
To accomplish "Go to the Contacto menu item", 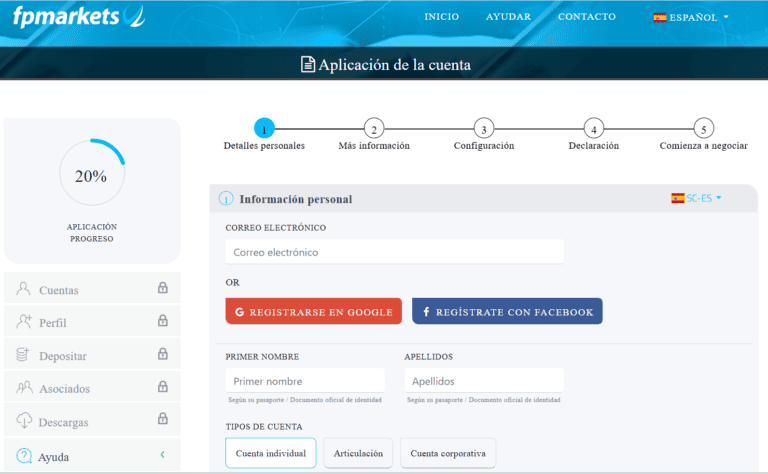I will pos(586,17).
